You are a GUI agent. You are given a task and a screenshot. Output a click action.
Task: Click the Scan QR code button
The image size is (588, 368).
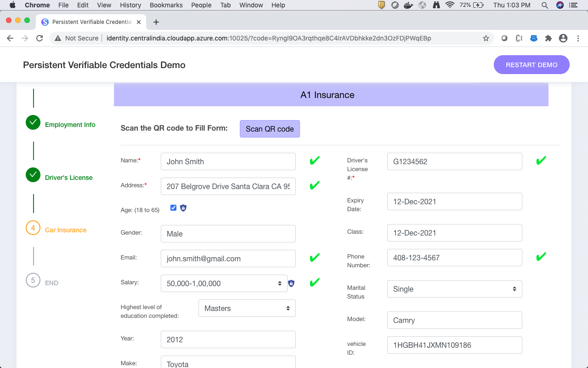tap(270, 129)
